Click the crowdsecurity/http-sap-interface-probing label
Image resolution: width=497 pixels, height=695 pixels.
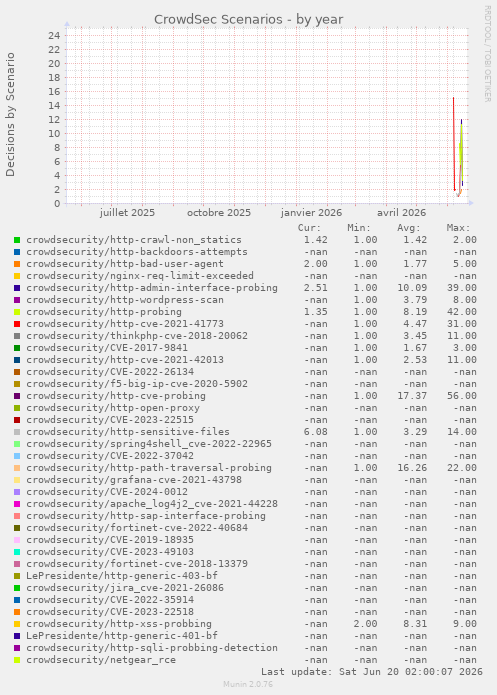coord(146,516)
